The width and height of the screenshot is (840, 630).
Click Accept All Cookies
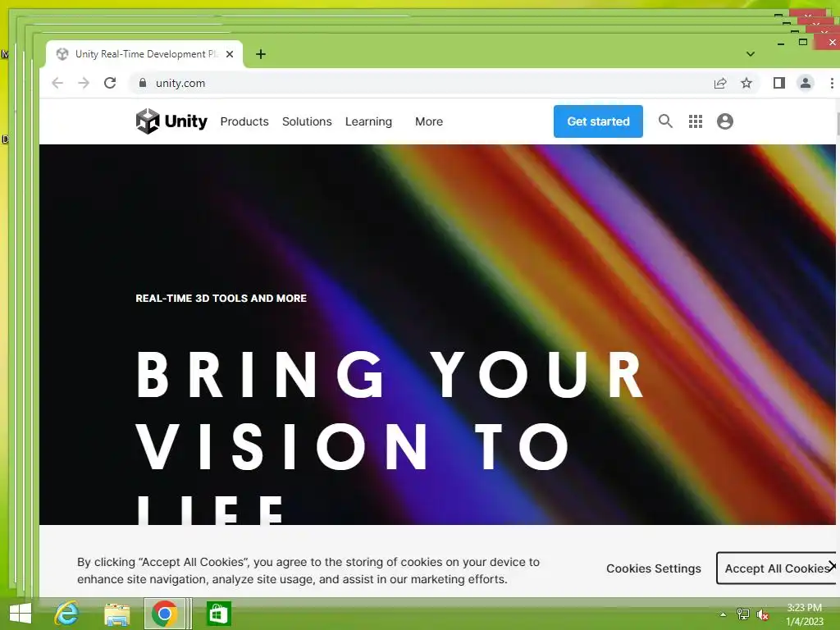(x=776, y=568)
